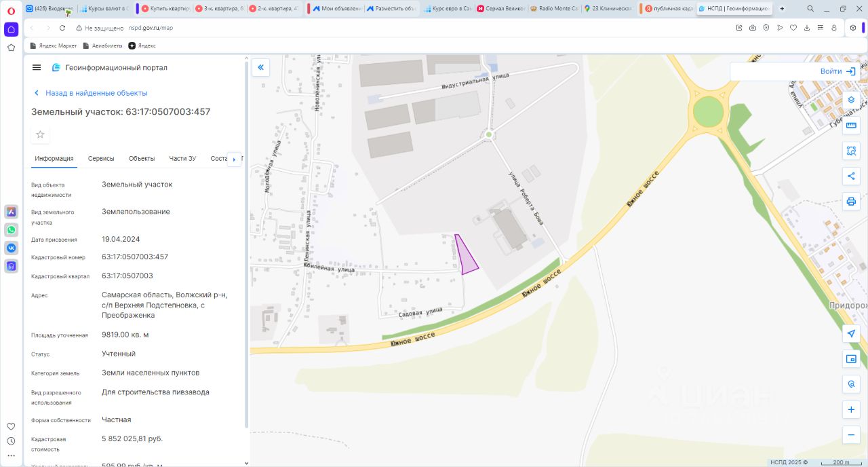Screen dimensions: 868x467
Task: Switch to the Информация tab
Action: click(54, 158)
